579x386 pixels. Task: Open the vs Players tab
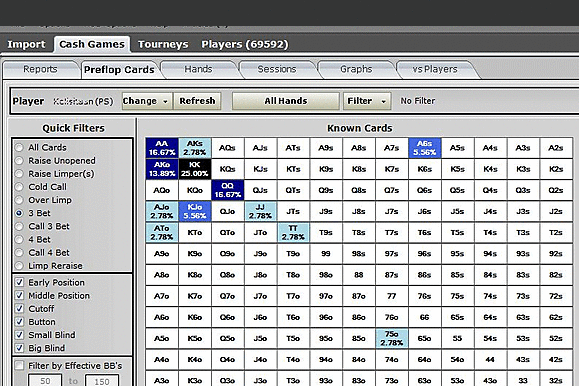435,69
